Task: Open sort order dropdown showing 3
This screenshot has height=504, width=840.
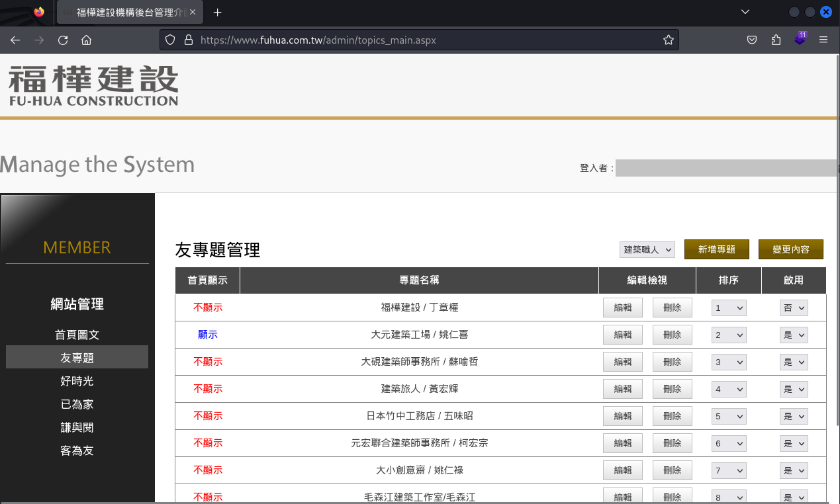Action: (x=729, y=362)
